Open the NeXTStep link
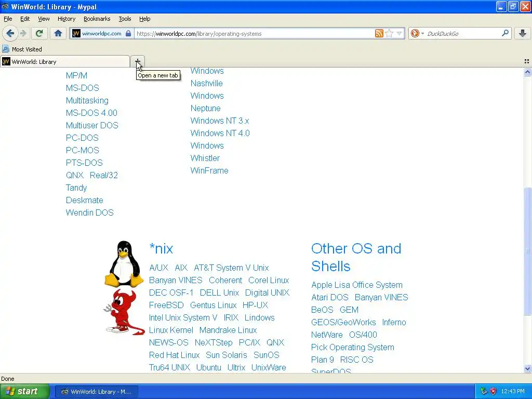This screenshot has height=399, width=532. 214,343
